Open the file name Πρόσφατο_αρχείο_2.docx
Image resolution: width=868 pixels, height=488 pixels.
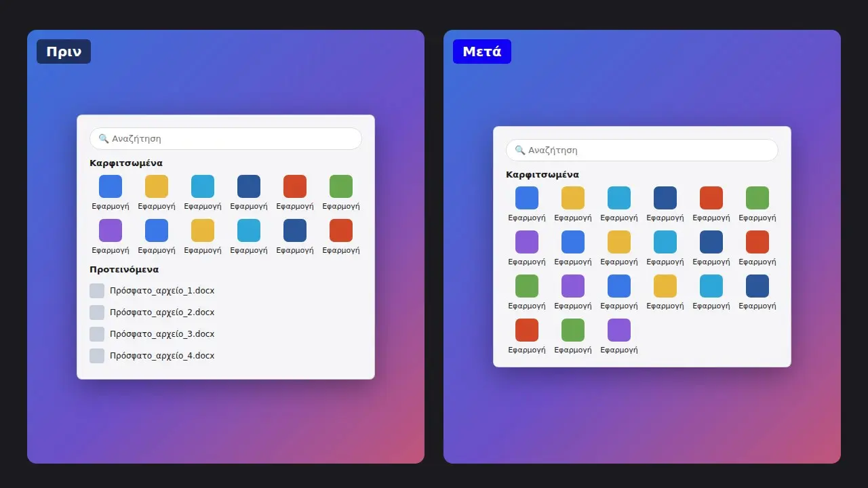click(x=162, y=312)
